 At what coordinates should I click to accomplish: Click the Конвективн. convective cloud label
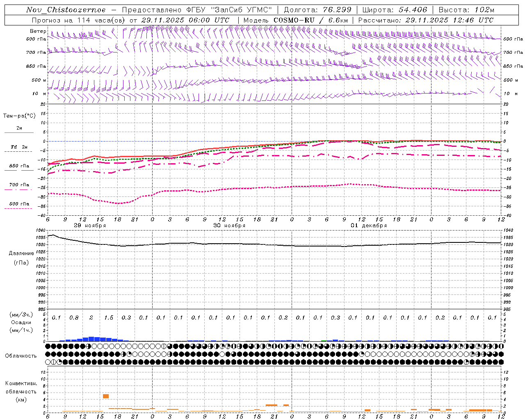[x=21, y=383]
